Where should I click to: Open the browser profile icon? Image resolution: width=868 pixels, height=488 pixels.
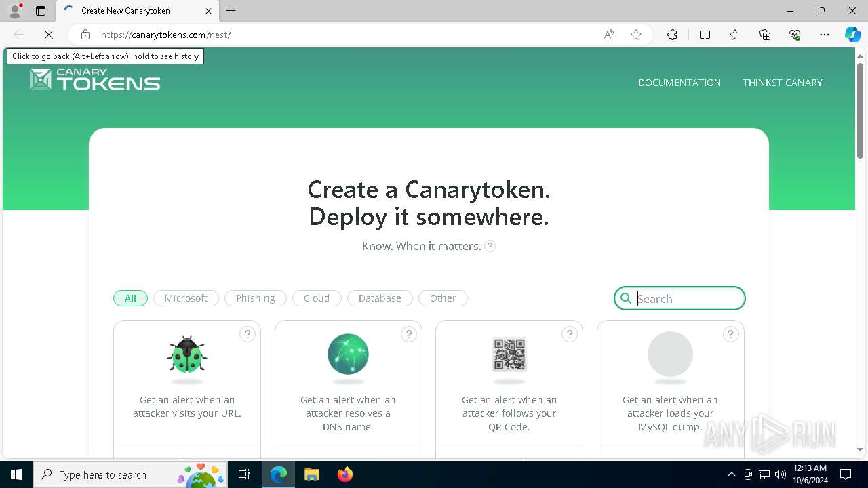(x=14, y=11)
